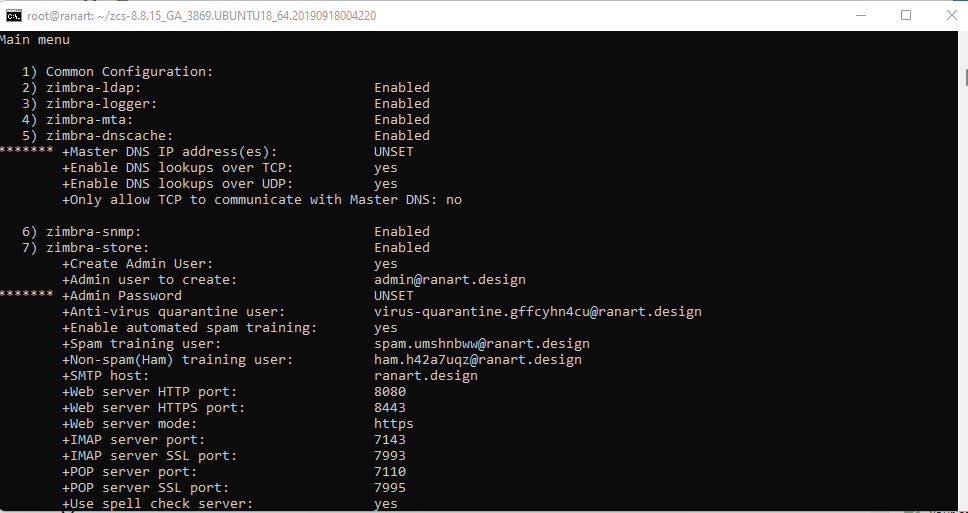Click UNSET value for Admin Password
Screen dimensions: 968x513
click(x=393, y=296)
